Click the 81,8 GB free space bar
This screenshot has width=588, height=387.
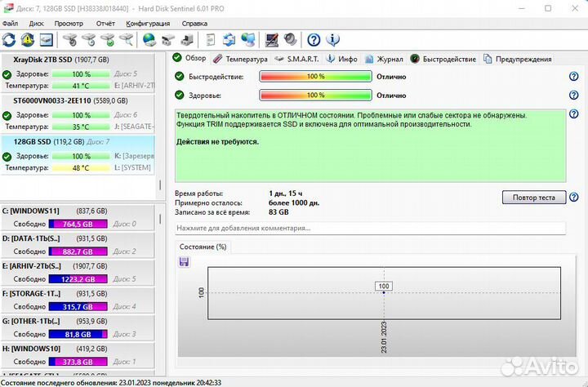(x=78, y=334)
